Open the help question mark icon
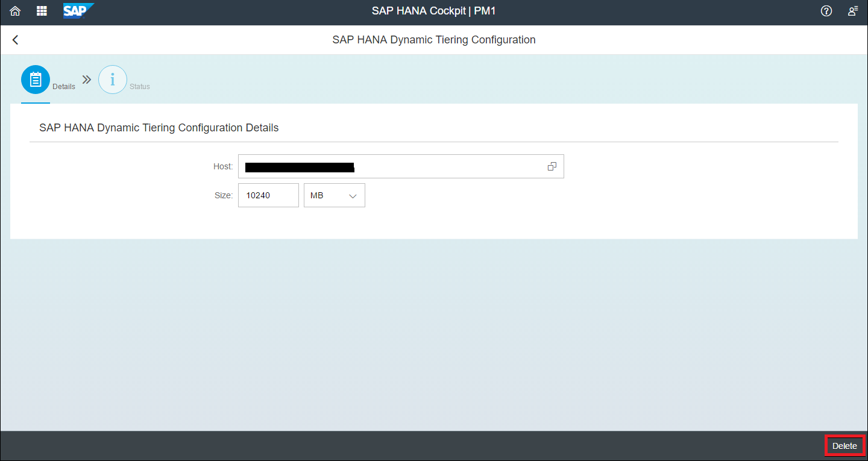This screenshot has width=868, height=461. pyautogui.click(x=826, y=11)
